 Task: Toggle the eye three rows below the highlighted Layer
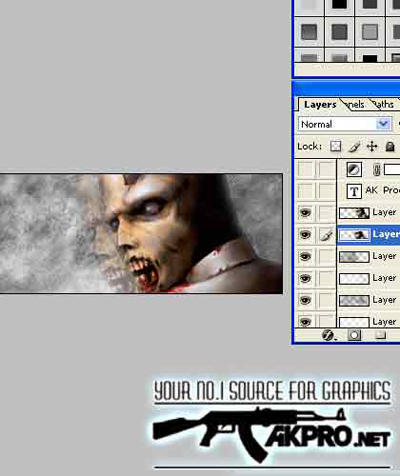(x=305, y=300)
